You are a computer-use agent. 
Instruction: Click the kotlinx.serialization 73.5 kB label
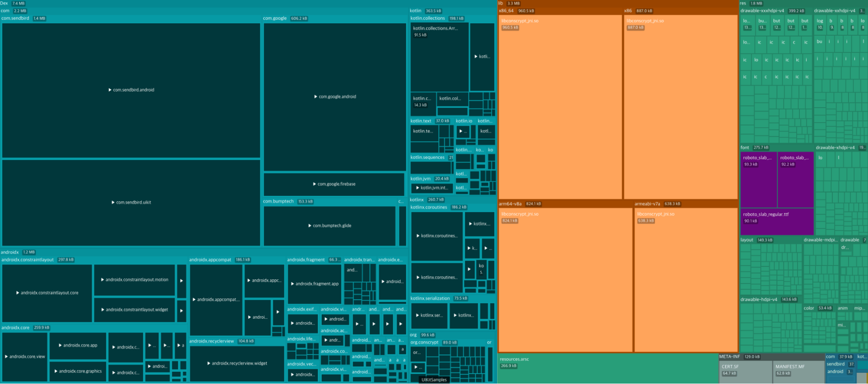coord(439,298)
